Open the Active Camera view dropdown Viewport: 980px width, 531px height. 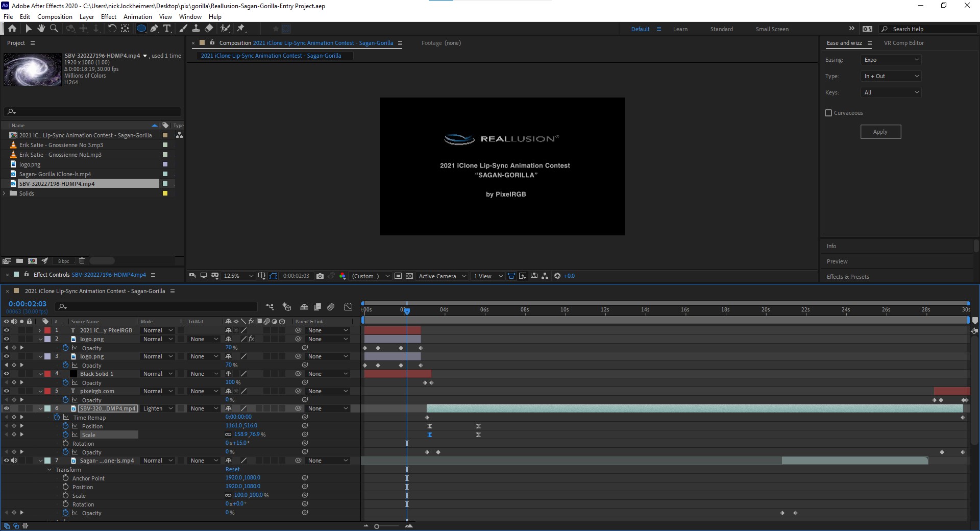click(x=442, y=276)
